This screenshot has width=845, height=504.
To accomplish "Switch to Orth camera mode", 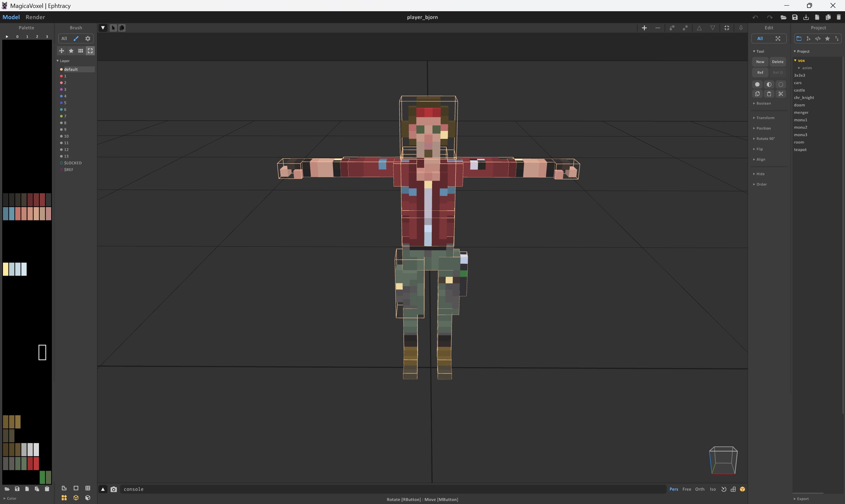I will (699, 489).
